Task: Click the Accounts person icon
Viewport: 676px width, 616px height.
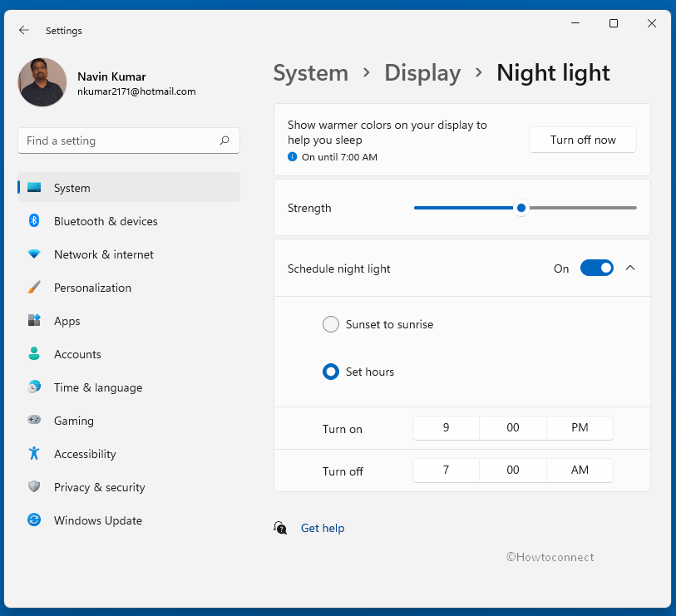Action: (x=34, y=353)
